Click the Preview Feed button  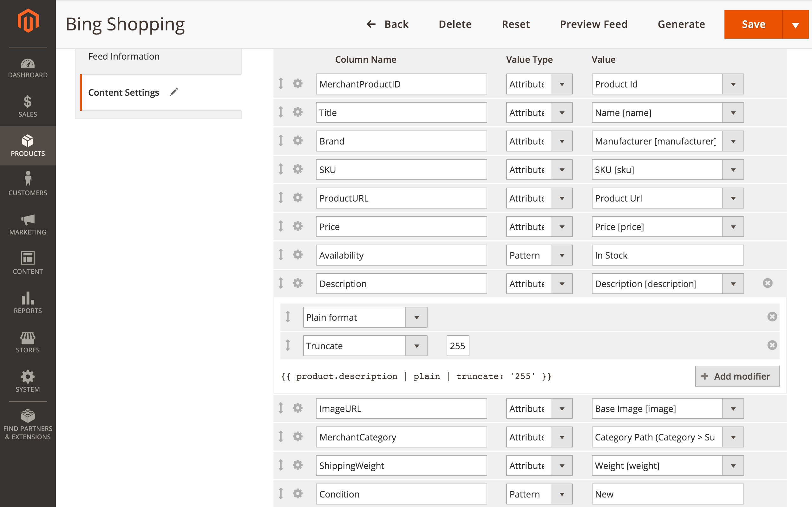[594, 24]
